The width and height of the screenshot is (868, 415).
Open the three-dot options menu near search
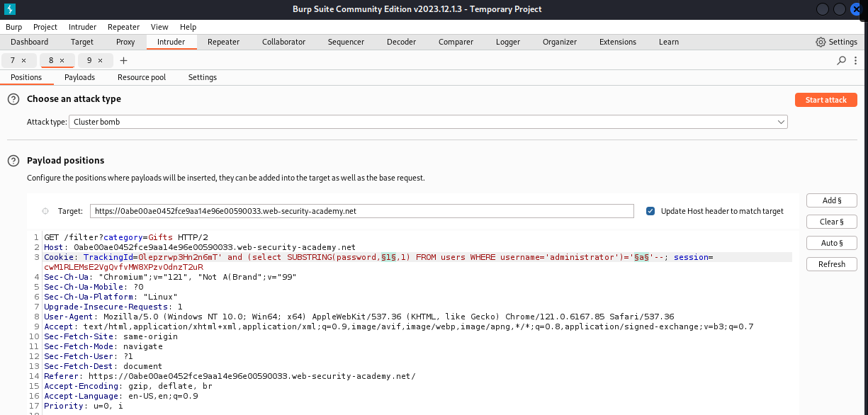click(x=856, y=61)
